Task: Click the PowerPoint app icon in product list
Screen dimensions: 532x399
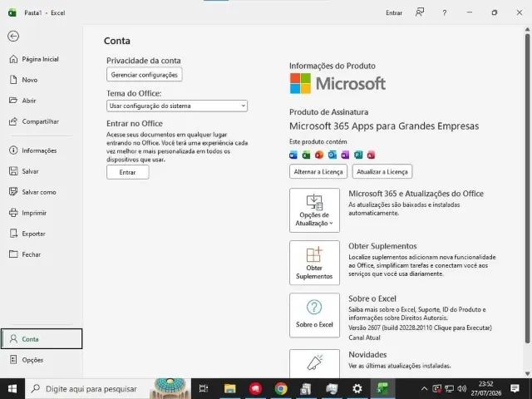Action: coord(319,155)
